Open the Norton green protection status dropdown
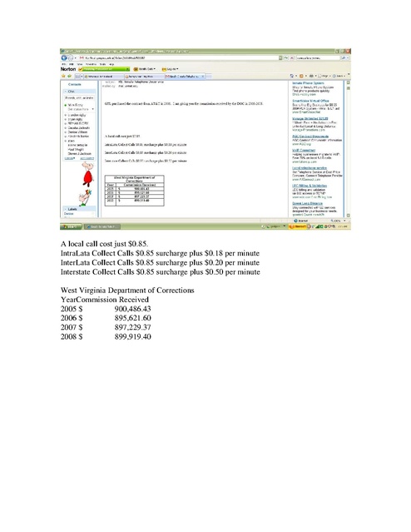Screen dimensions: 411x532 click(x=104, y=69)
